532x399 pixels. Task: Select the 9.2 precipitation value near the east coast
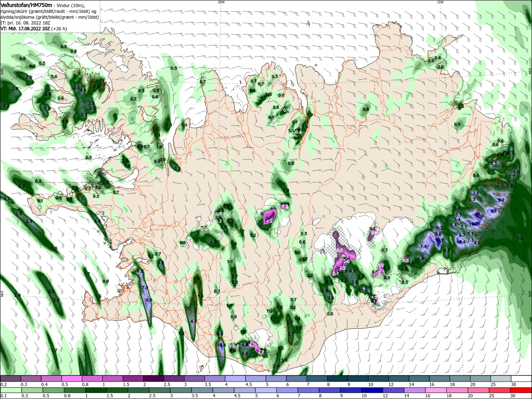501,200
